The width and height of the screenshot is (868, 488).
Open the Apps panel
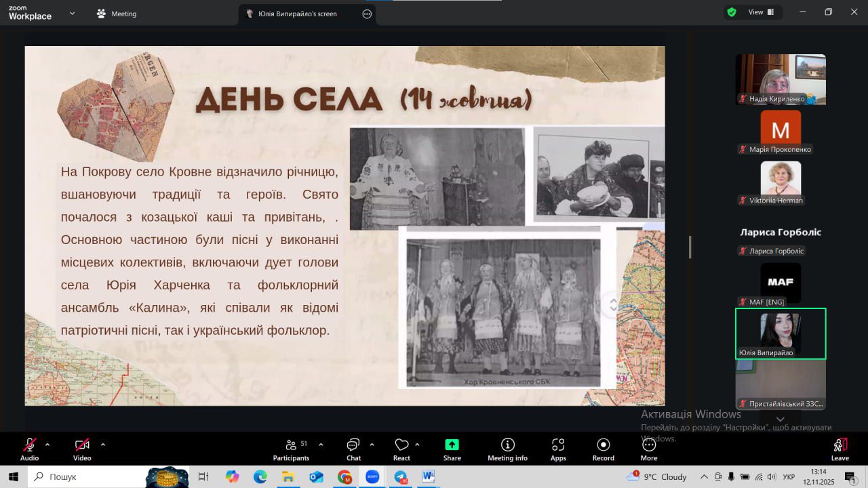click(x=558, y=449)
